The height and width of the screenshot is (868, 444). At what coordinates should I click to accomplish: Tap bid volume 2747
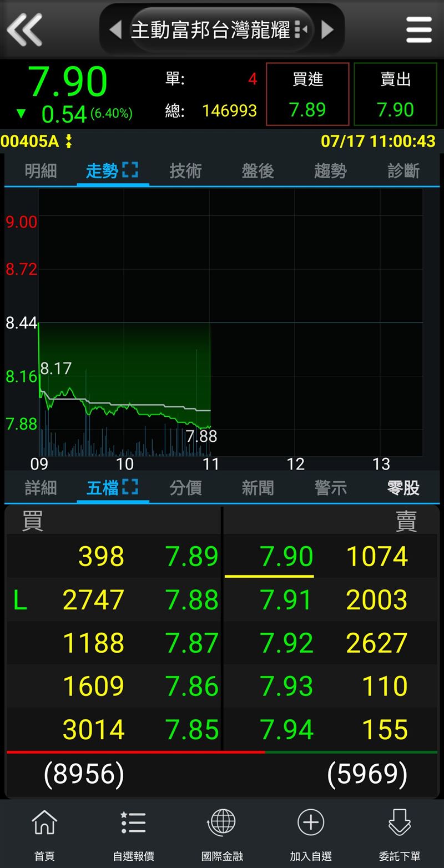(94, 600)
